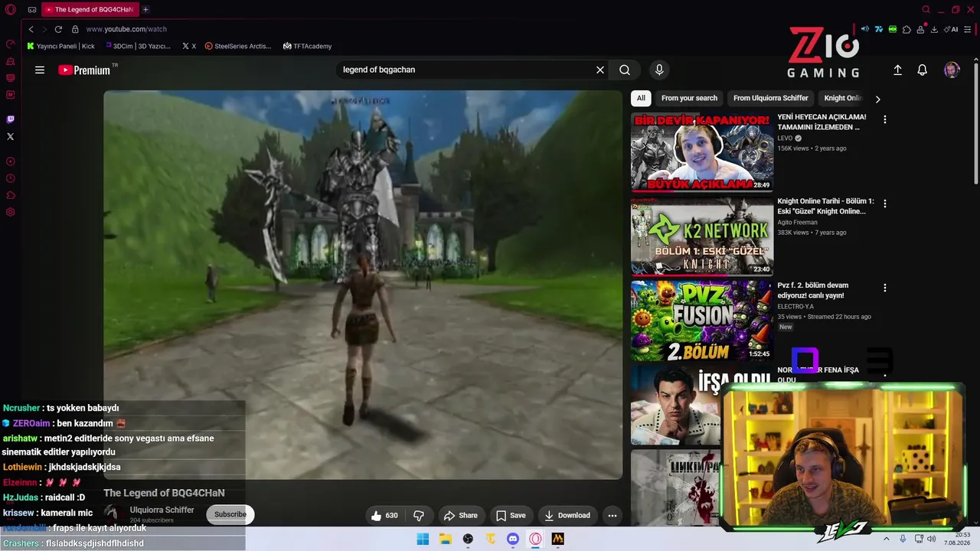Open Discord from the taskbar
The width and height of the screenshot is (980, 551).
click(513, 539)
